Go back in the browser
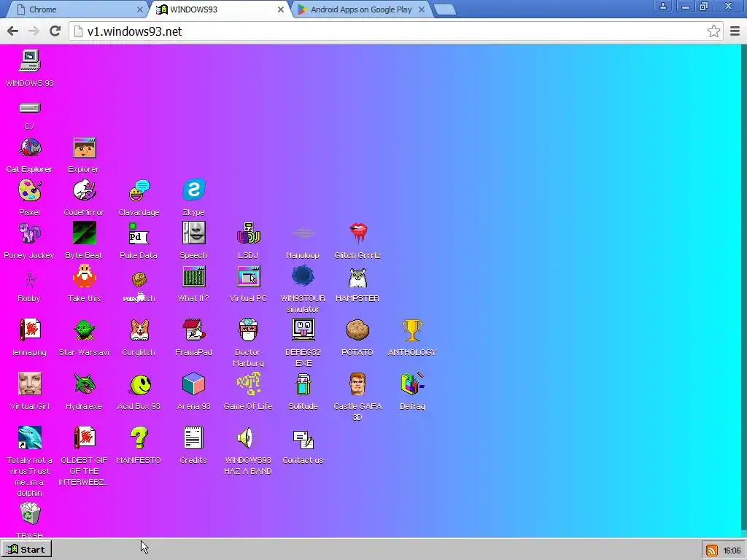The image size is (747, 560). coord(13,31)
